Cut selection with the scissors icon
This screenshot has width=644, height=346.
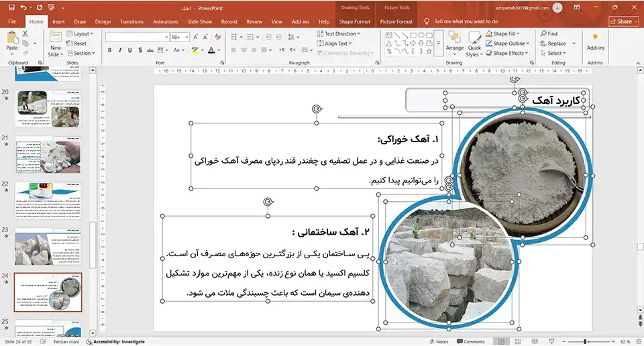point(25,34)
